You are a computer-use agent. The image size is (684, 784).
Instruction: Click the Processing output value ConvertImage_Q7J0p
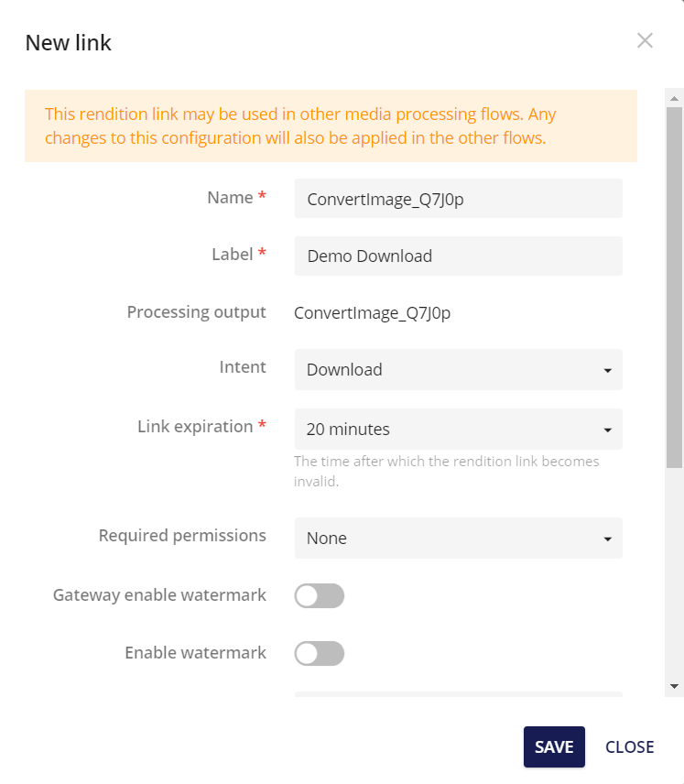(x=372, y=313)
